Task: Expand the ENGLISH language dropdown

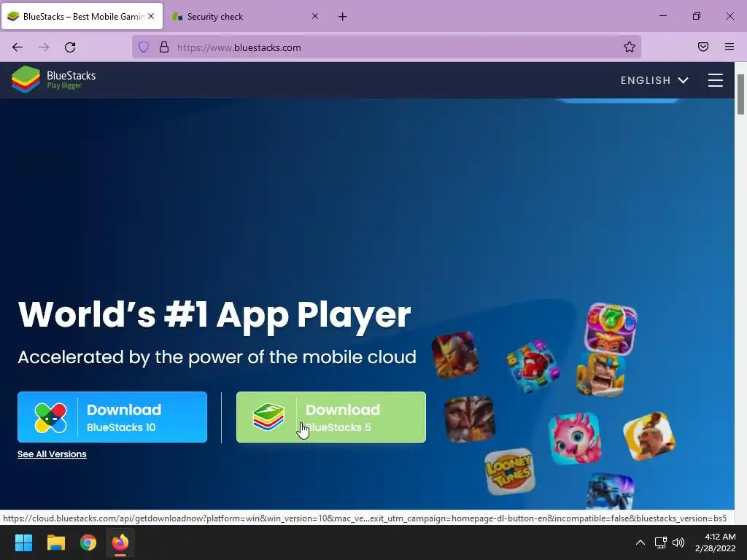Action: pos(654,80)
